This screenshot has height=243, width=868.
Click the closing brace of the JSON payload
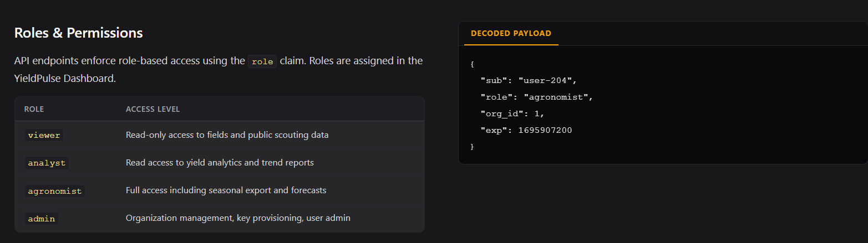[x=472, y=147]
